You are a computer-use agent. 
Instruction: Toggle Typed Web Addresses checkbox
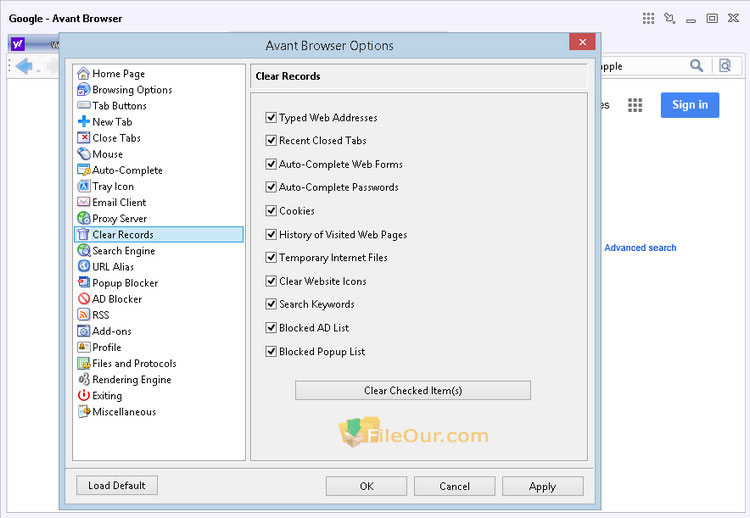click(271, 118)
